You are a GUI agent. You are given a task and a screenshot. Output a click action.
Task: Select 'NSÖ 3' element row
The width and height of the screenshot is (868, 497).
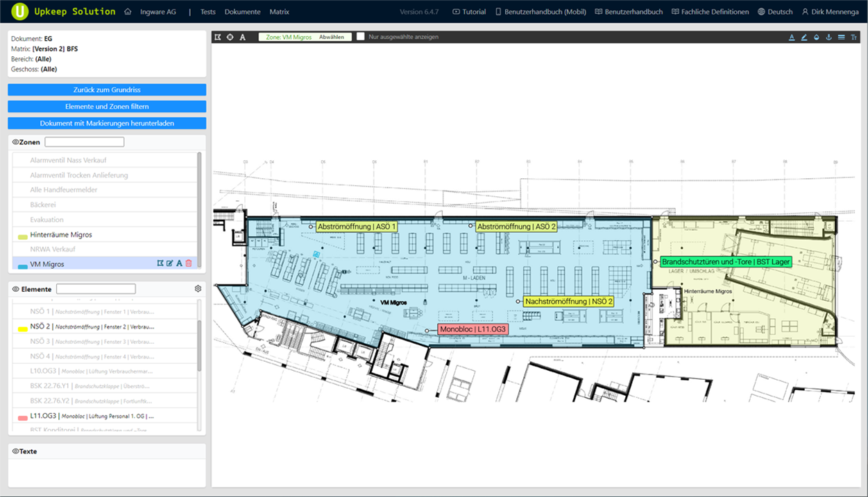click(x=104, y=341)
